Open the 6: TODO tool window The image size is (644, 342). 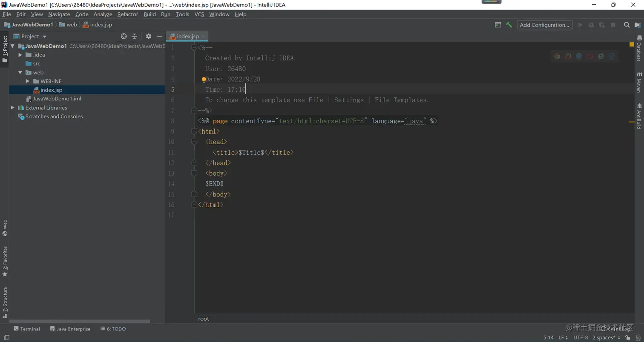(x=113, y=329)
